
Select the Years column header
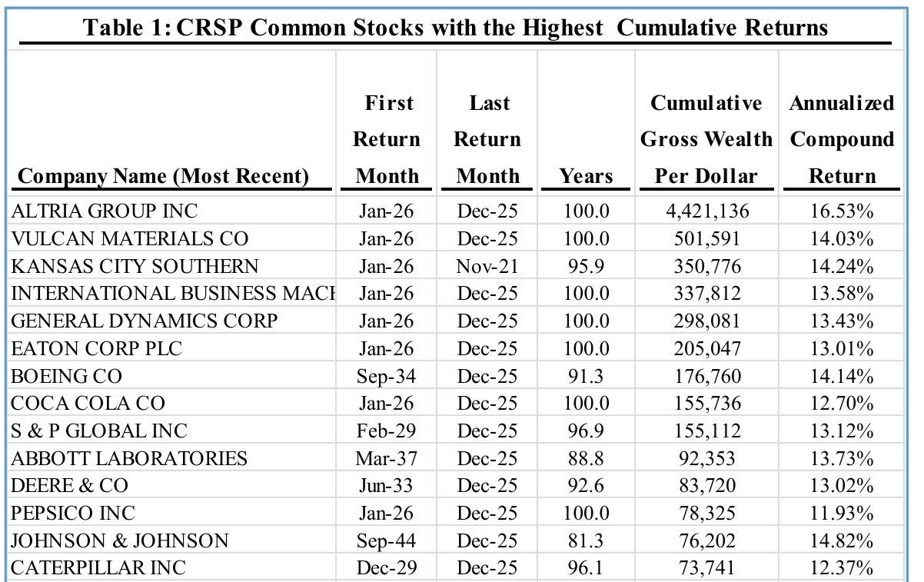[x=586, y=177]
